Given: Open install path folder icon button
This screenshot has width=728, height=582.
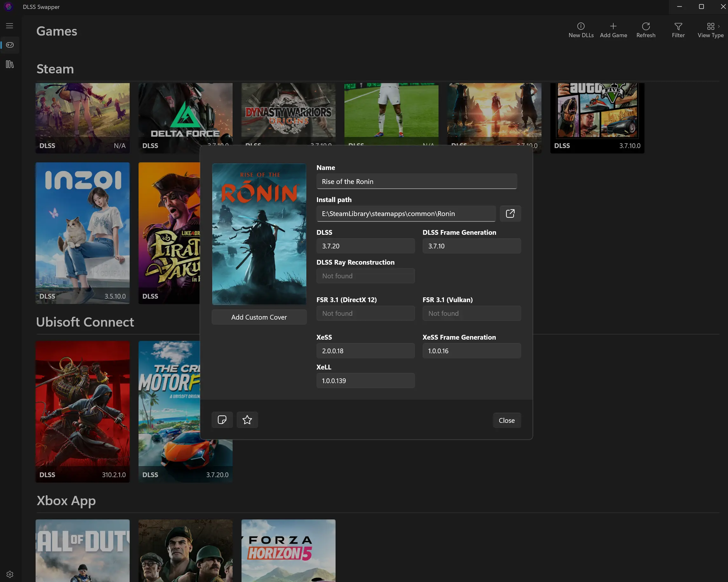Looking at the screenshot, I should click(510, 214).
